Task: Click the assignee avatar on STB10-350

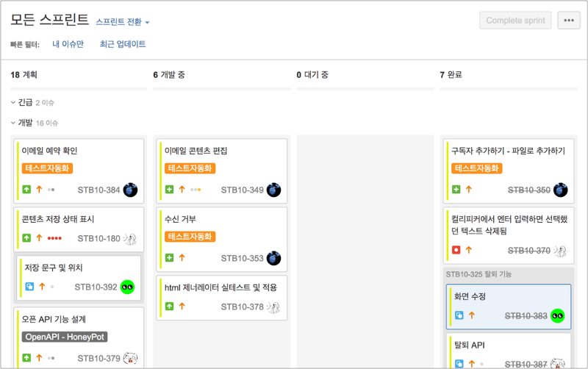Action: [561, 190]
